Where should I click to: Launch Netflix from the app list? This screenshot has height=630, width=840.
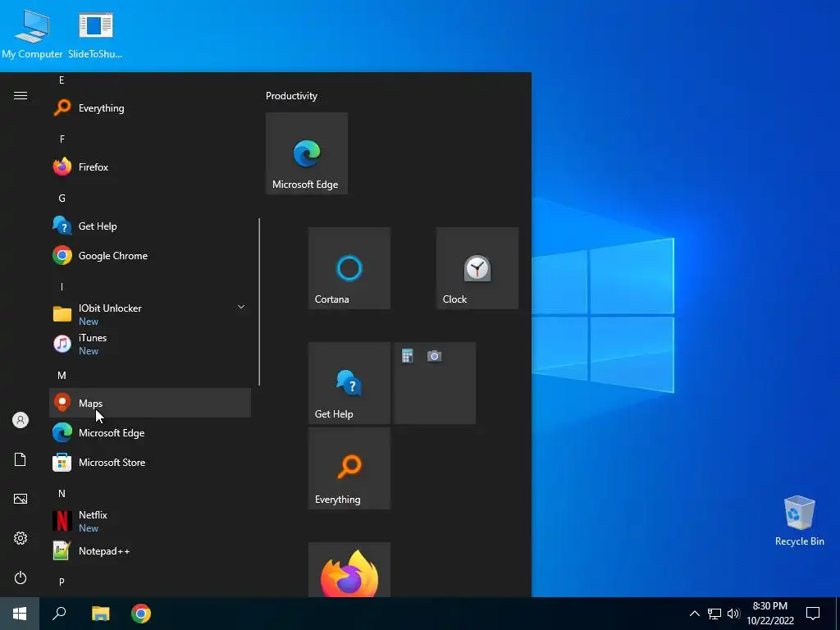tap(150, 521)
